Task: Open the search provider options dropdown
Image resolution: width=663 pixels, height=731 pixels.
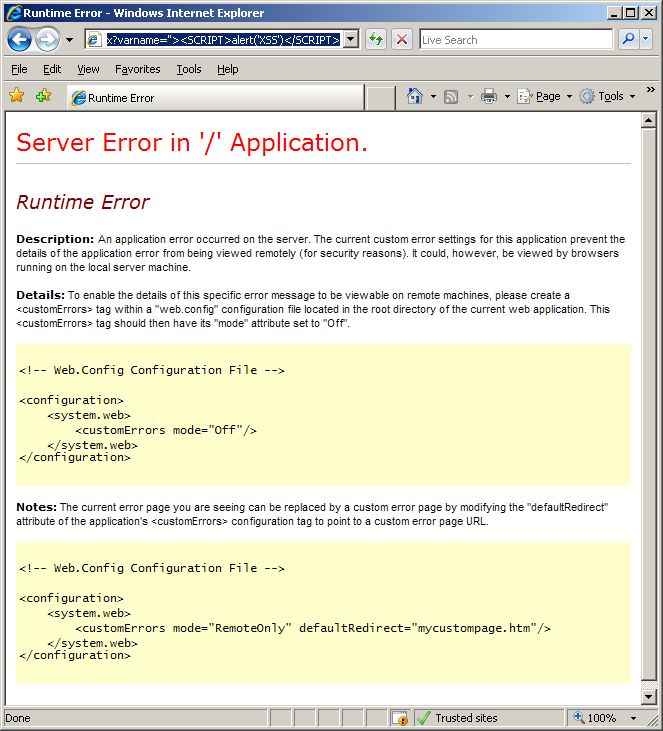Action: pos(646,40)
